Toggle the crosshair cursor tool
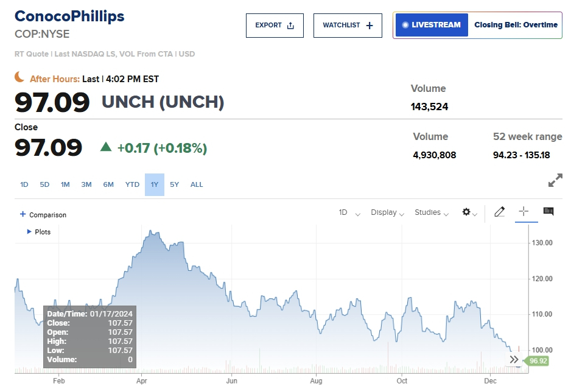 523,211
